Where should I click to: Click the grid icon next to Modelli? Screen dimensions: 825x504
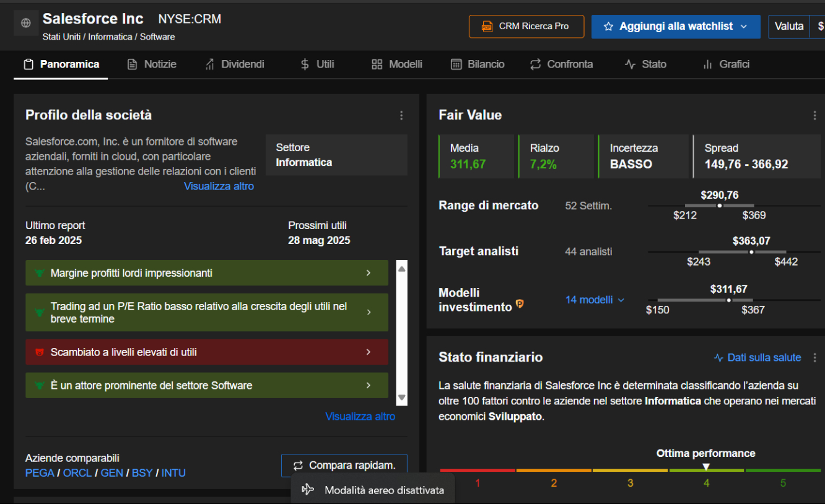377,64
